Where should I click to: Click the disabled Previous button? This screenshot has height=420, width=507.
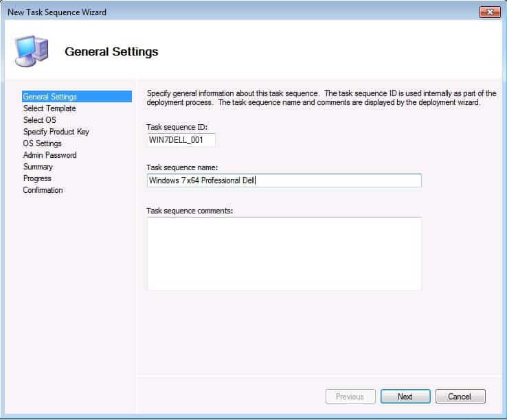(350, 397)
